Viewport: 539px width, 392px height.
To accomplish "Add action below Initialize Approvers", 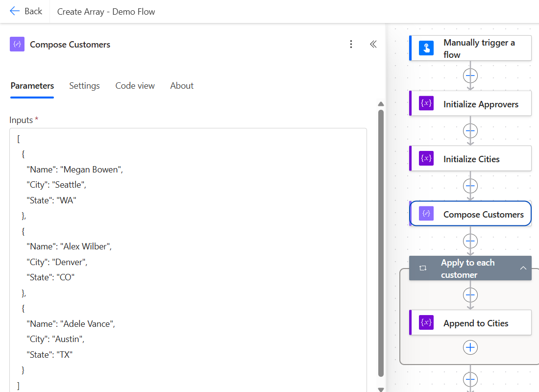I will coord(470,131).
